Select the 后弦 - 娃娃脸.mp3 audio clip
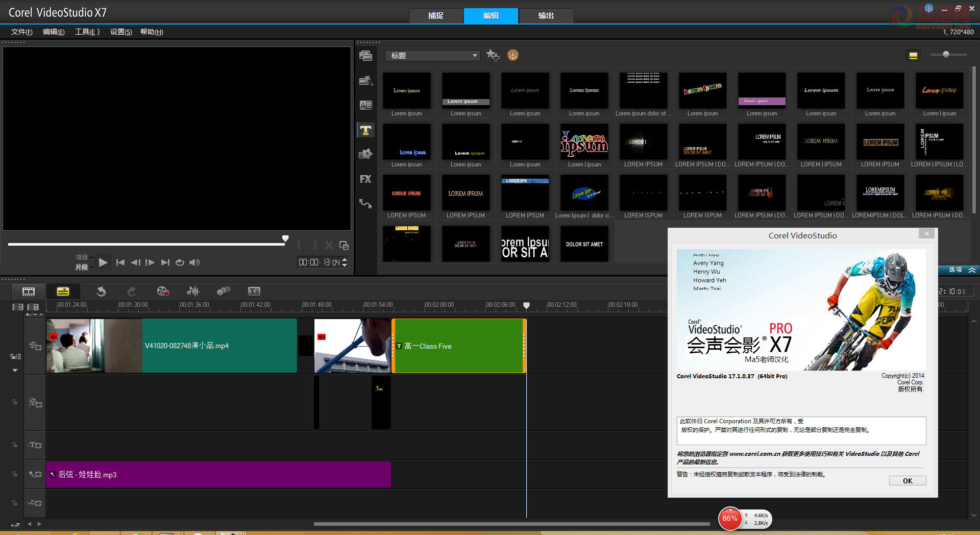980x535 pixels. (218, 474)
